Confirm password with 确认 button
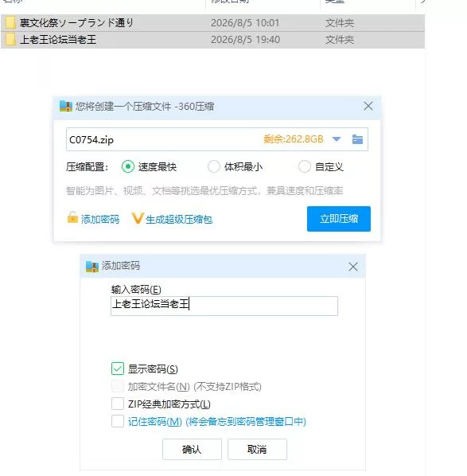This screenshot has height=476, width=467. 192,449
